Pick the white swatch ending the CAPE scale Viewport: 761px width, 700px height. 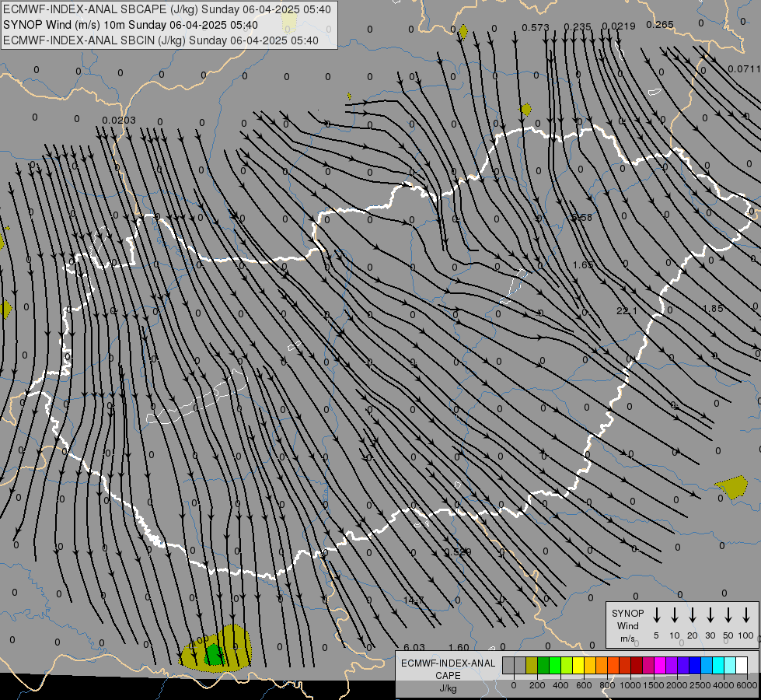click(x=742, y=665)
